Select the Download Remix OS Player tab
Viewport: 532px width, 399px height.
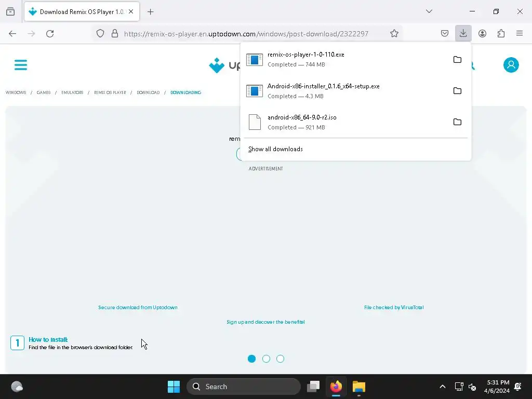(x=82, y=11)
